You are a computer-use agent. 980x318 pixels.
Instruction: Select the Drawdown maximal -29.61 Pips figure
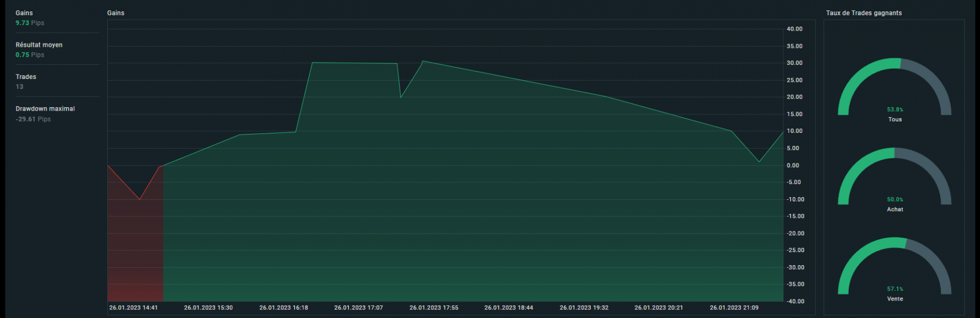(x=33, y=119)
